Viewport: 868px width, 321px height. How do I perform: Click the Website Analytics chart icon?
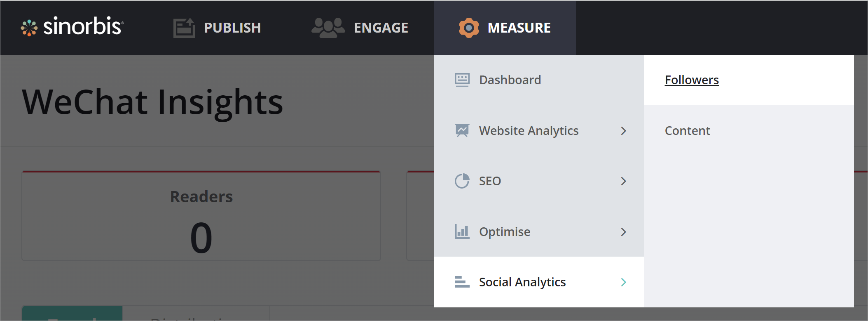click(462, 130)
